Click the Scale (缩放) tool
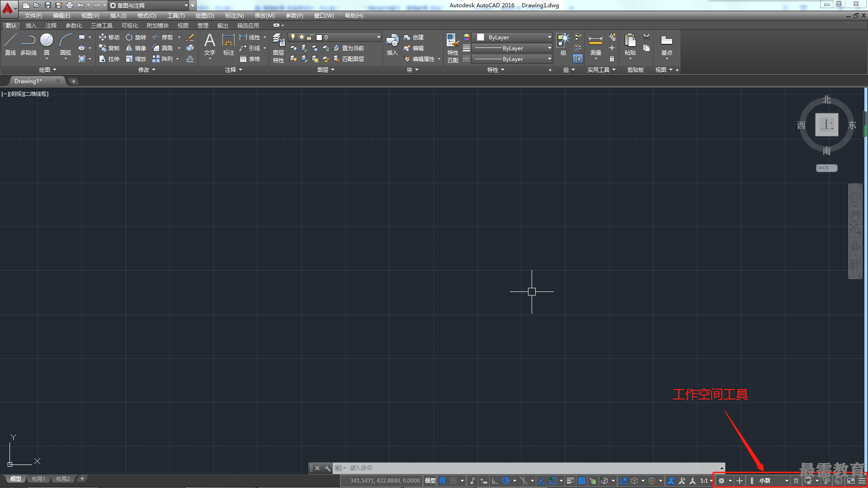 (136, 59)
